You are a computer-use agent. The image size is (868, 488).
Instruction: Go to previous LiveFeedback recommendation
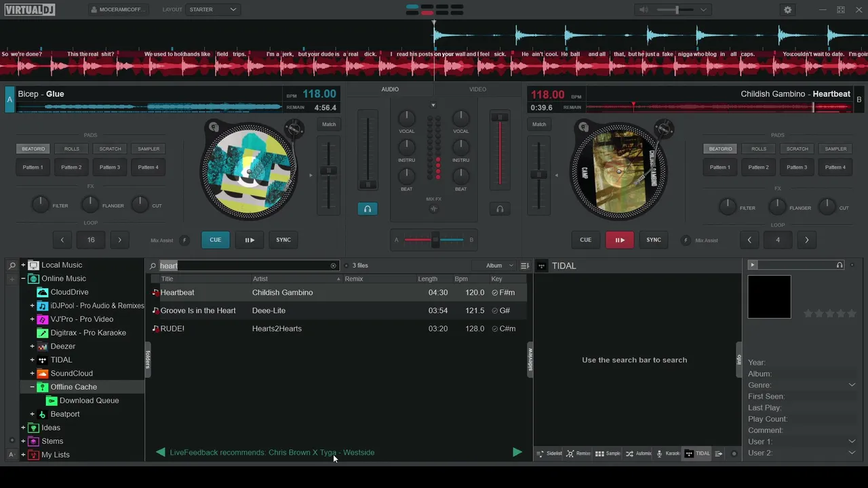pyautogui.click(x=160, y=452)
